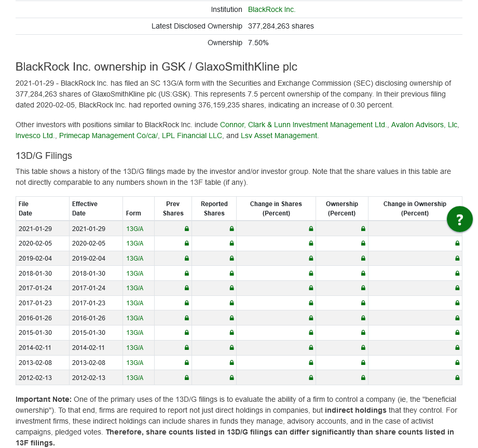Open 13G/A form filed 2019-02-04

135,259
